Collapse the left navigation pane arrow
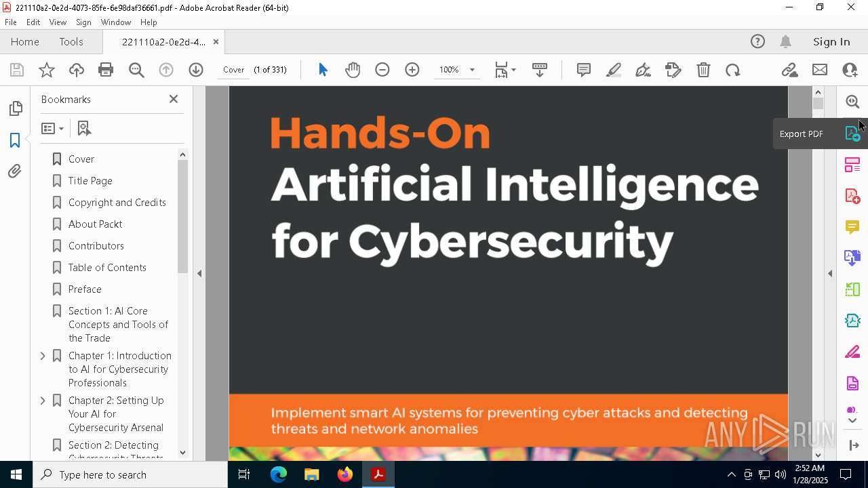 [199, 274]
